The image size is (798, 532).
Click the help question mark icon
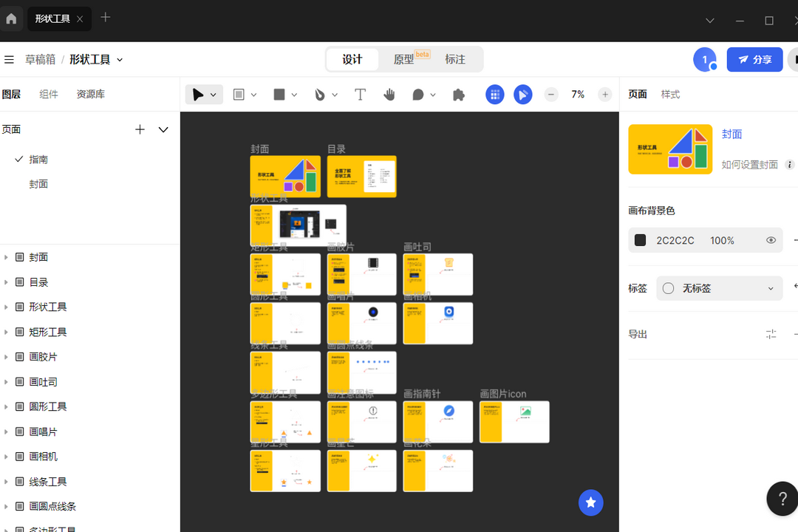(x=782, y=499)
